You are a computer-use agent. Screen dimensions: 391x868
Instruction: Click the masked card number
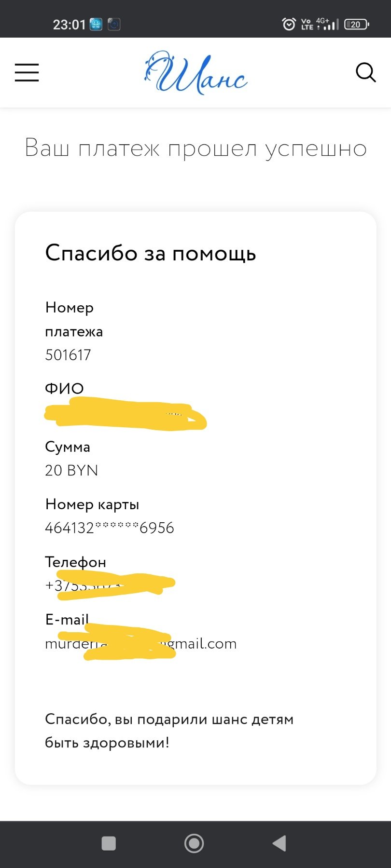coord(110,528)
